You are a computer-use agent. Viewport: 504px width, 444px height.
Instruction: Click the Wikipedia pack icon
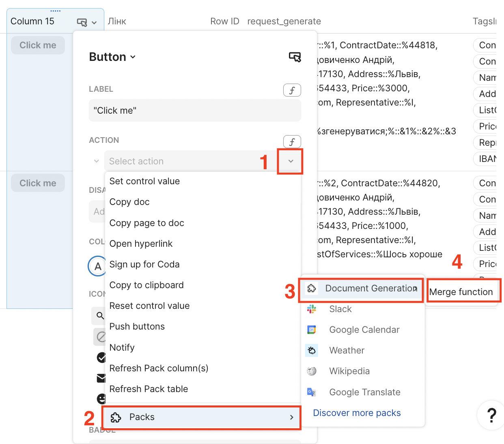[312, 371]
